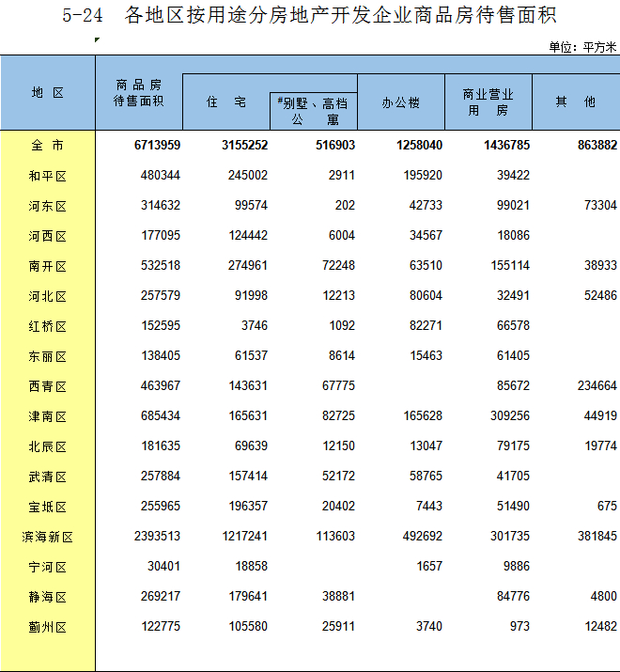Select the 东丽区 row label
Image resolution: width=620 pixels, height=672 pixels.
[48, 356]
